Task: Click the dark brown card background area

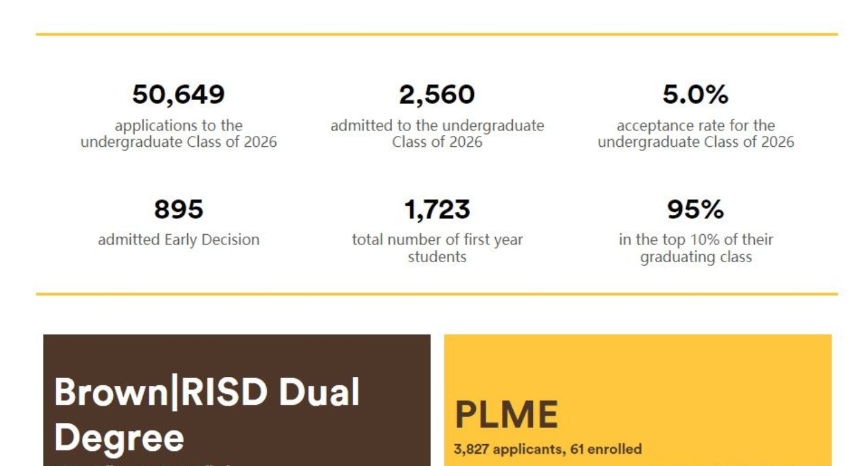Action: coord(376,358)
